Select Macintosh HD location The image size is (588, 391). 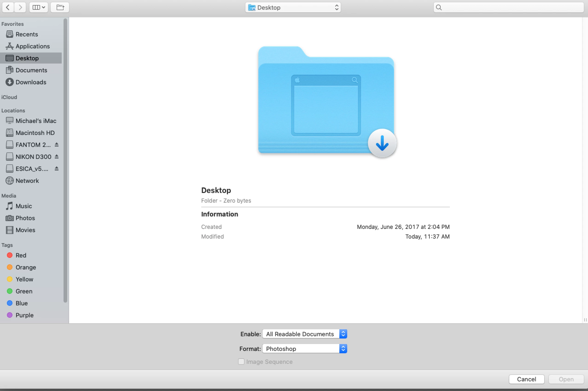35,133
